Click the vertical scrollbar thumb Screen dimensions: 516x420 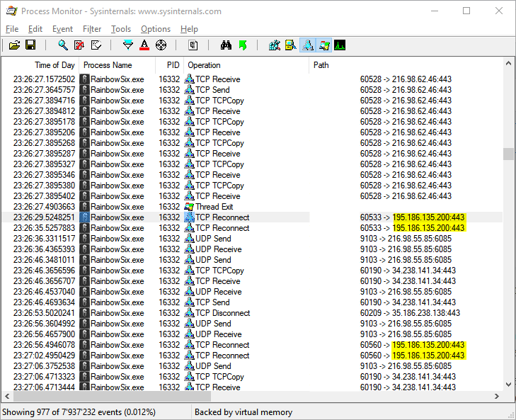pos(508,154)
